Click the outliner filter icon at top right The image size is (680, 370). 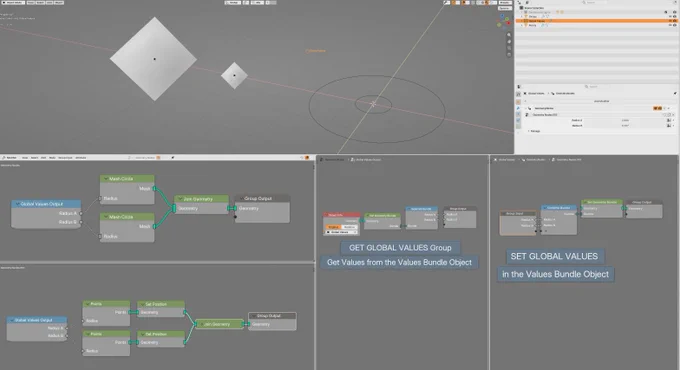pyautogui.click(x=675, y=2)
